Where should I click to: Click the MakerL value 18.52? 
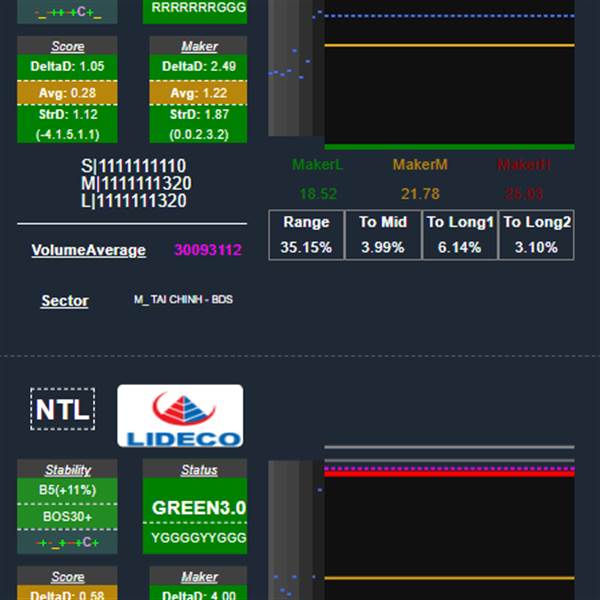click(x=318, y=194)
